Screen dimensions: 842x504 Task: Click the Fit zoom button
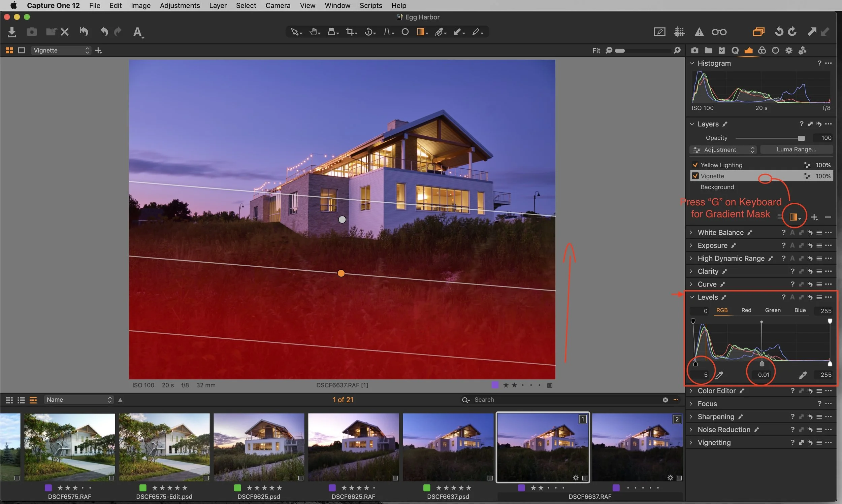[596, 51]
